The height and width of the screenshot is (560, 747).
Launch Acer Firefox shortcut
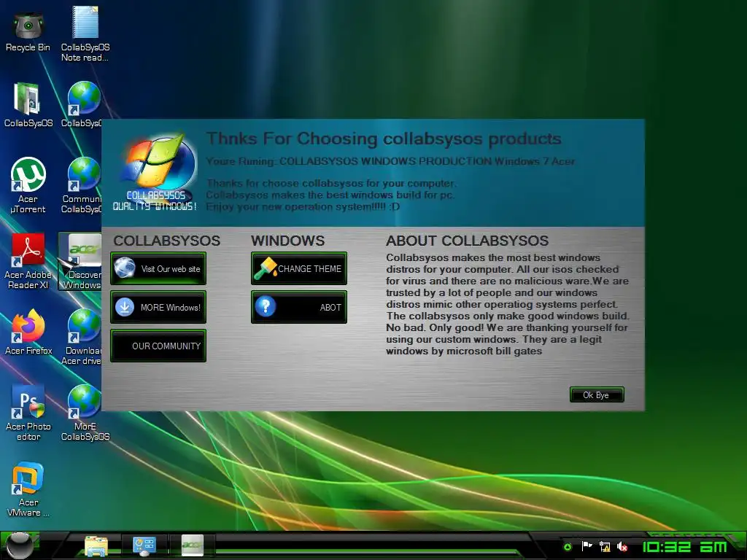28,332
